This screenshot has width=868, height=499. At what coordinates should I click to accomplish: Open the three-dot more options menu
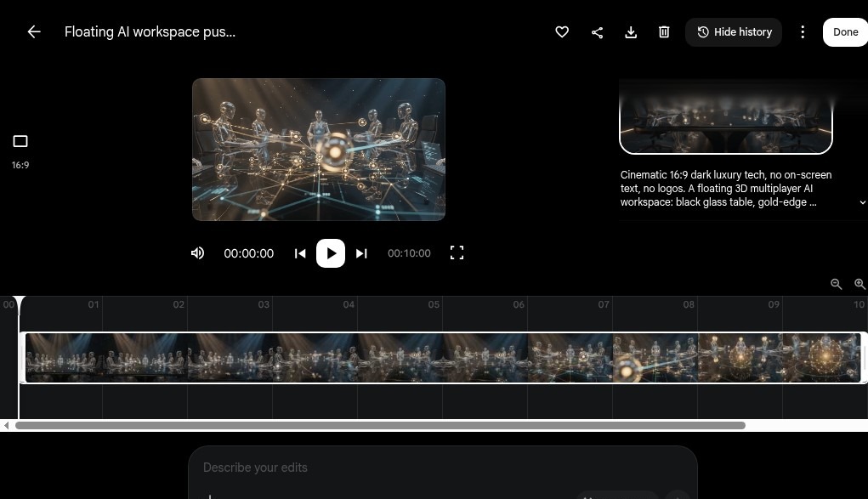point(803,32)
